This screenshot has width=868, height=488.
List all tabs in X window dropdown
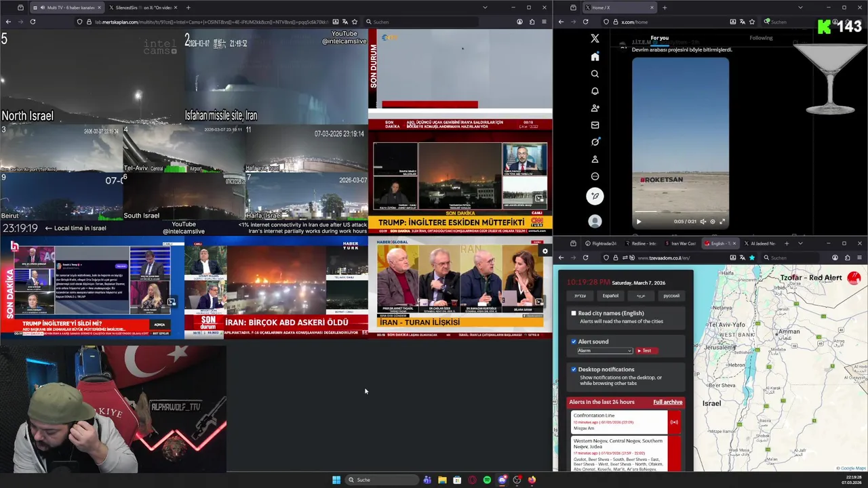coord(800,7)
